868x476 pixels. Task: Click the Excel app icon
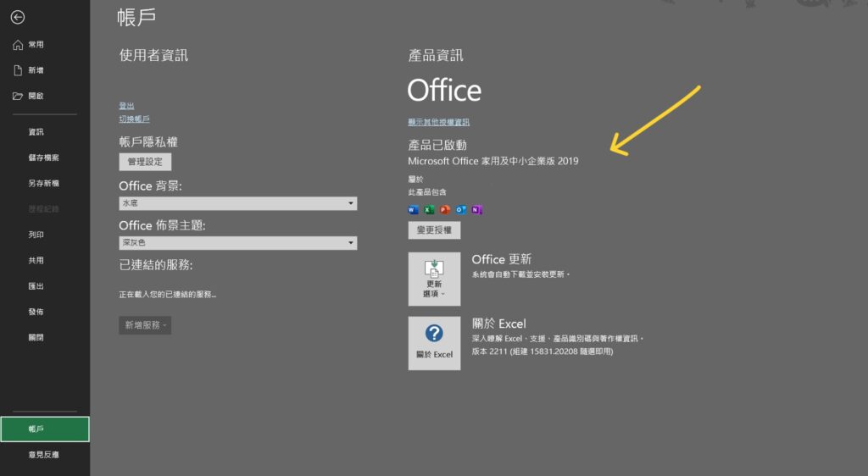(428, 209)
